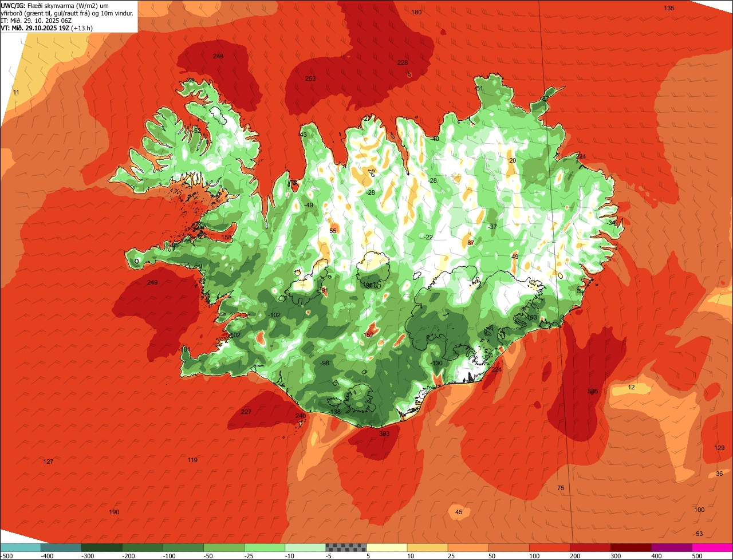Click the light teal -500 to -400 legend swatch
This screenshot has height=560, width=733.
tap(20, 547)
